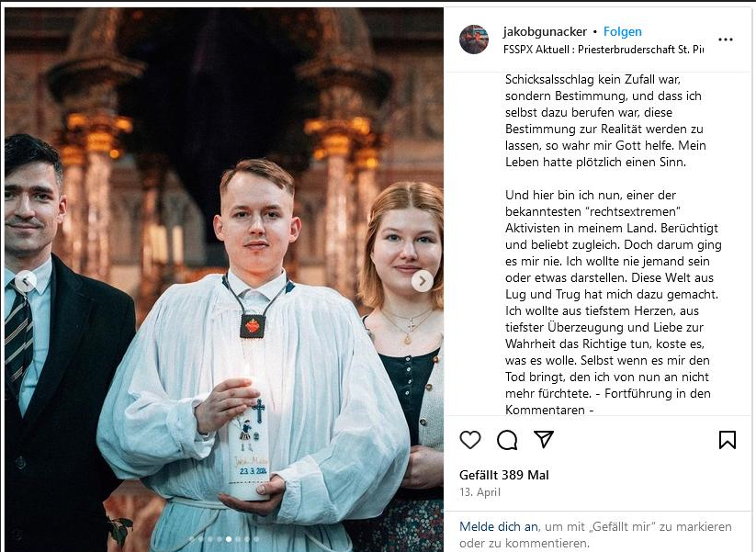
Task: Click the post caption text paragraph
Action: pyautogui.click(x=613, y=244)
